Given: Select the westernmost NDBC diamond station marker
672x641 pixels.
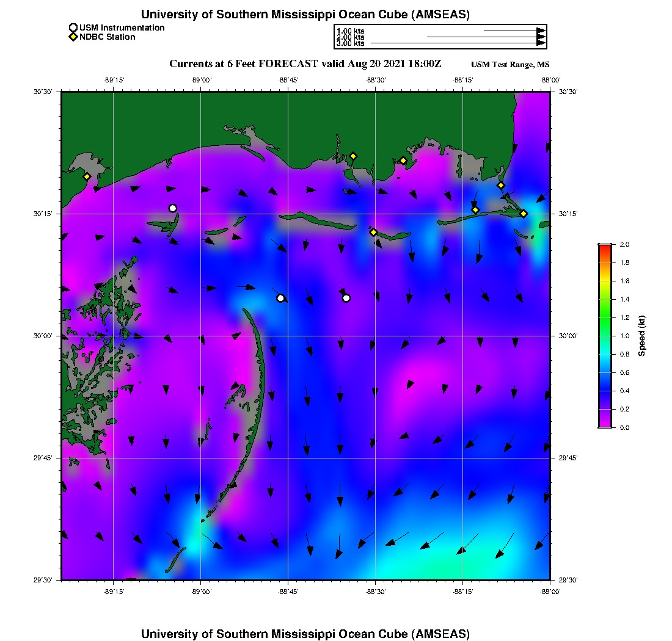Looking at the screenshot, I should point(87,176).
